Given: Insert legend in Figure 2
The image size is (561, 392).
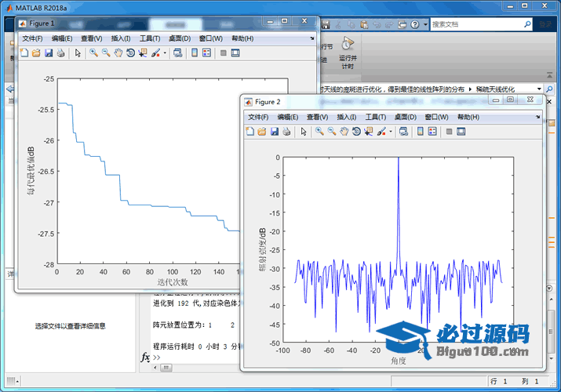Looking at the screenshot, I should [432, 132].
